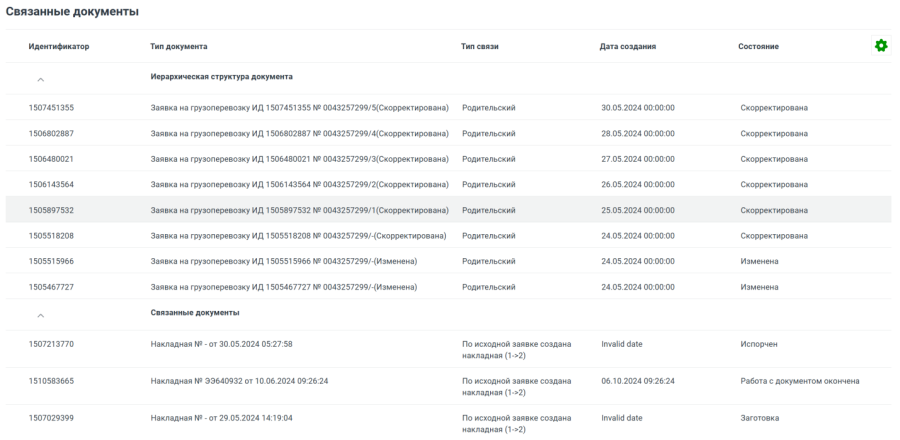Click the row with ID 1505515966
Image resolution: width=900 pixels, height=440 pixels.
coord(51,261)
